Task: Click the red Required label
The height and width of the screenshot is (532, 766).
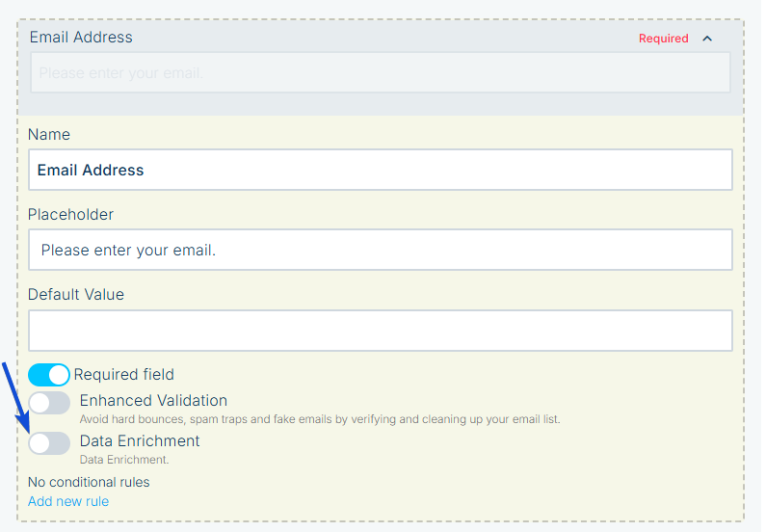Action: 664,39
